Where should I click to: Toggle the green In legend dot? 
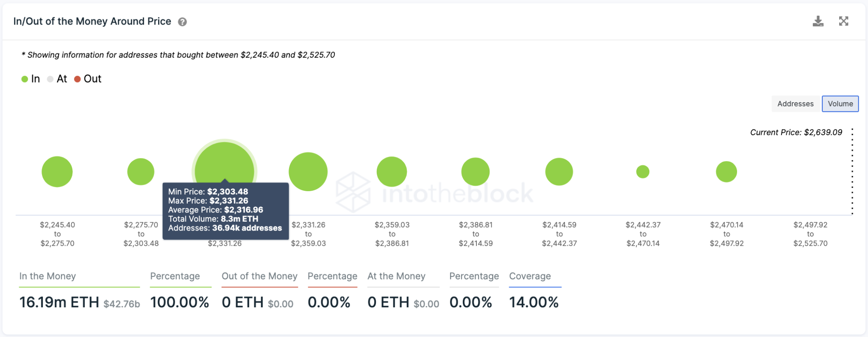pos(25,79)
